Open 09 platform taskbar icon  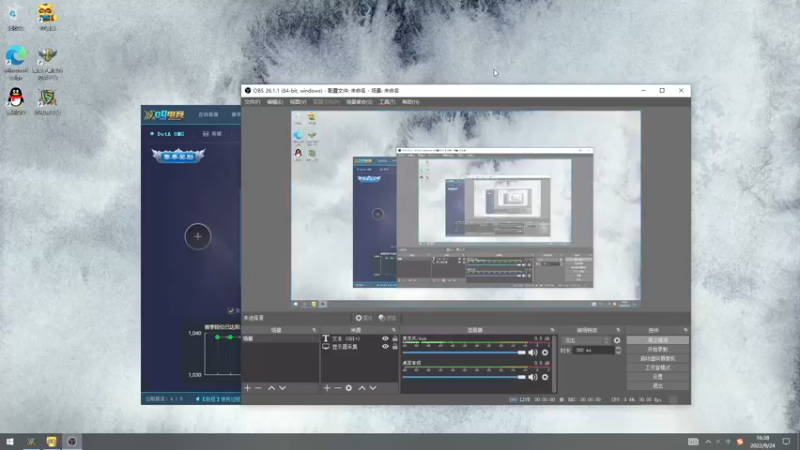[x=31, y=442]
